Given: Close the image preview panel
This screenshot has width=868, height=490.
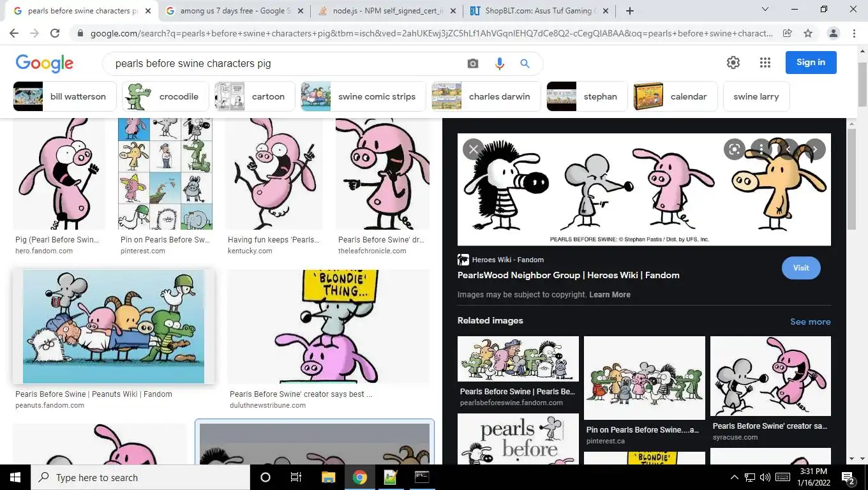Looking at the screenshot, I should click(473, 149).
